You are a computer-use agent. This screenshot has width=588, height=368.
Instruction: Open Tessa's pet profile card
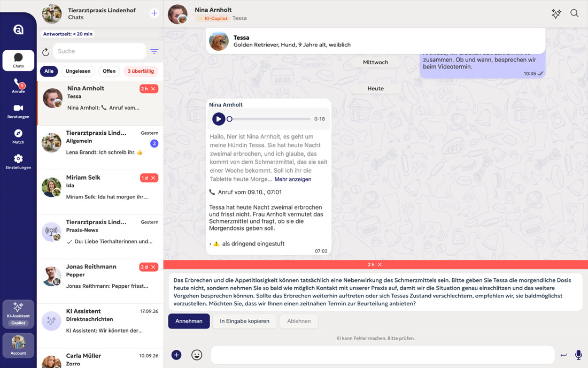pos(375,41)
